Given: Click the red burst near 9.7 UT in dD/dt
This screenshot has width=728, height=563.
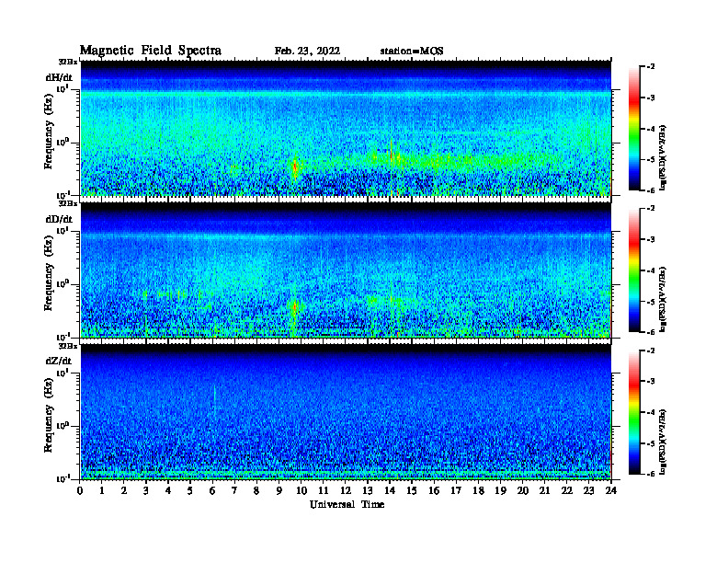Looking at the screenshot, I should tap(294, 306).
